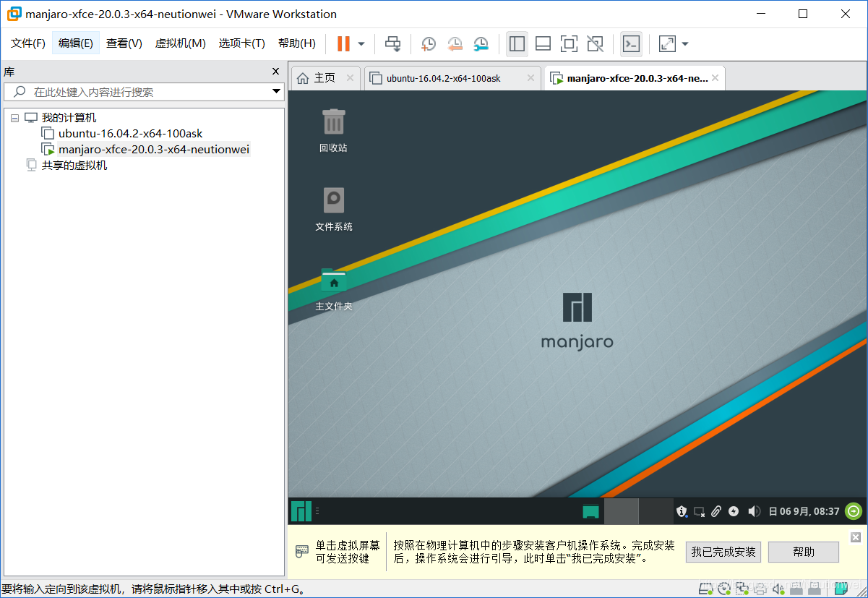Open the Manjaro application menu in panel
The image size is (868, 598).
(301, 511)
